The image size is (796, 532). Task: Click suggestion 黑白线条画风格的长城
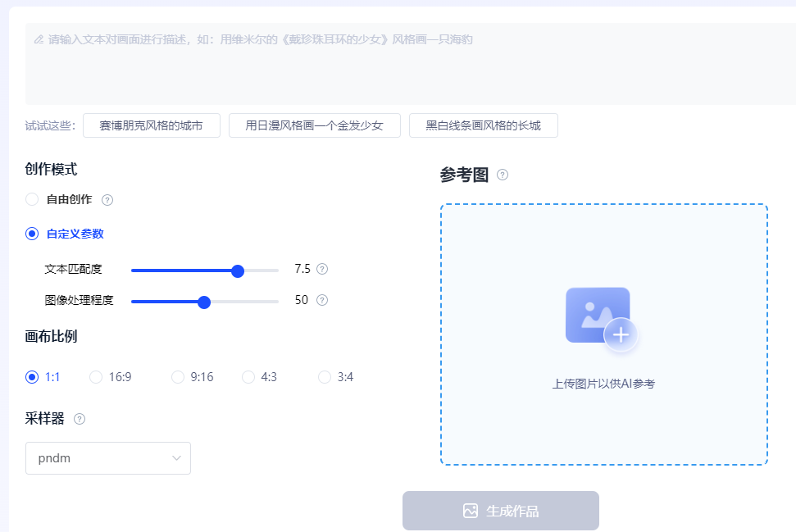tap(484, 125)
